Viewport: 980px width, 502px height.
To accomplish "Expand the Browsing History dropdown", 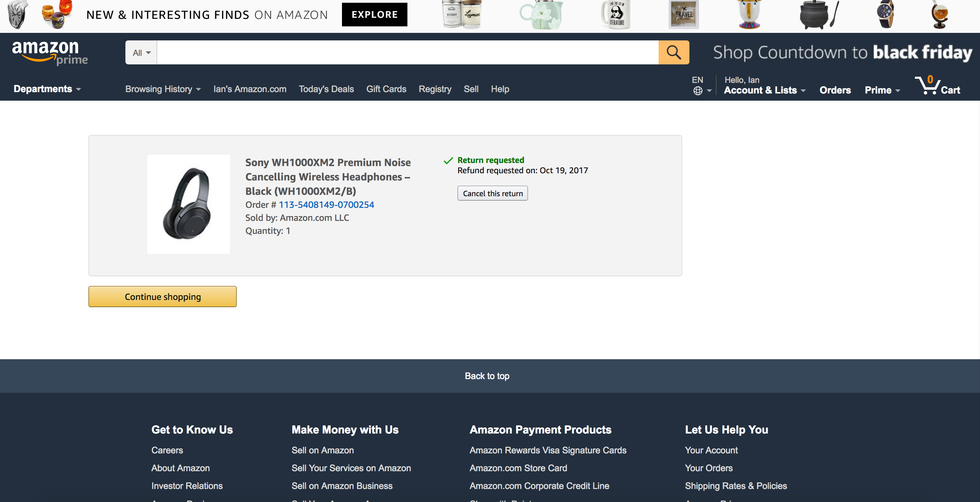I will (x=163, y=89).
